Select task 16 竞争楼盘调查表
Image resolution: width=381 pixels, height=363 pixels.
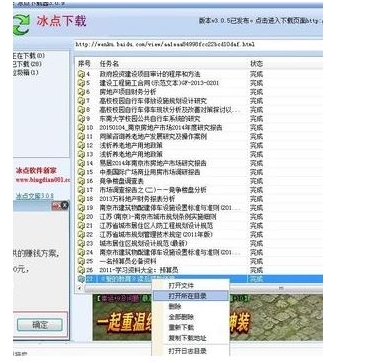click(x=122, y=181)
